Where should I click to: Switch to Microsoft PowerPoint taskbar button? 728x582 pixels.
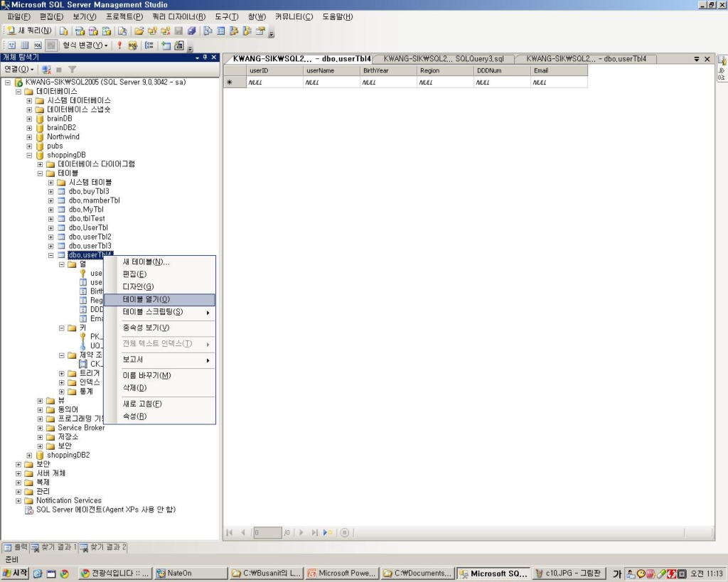coord(342,573)
